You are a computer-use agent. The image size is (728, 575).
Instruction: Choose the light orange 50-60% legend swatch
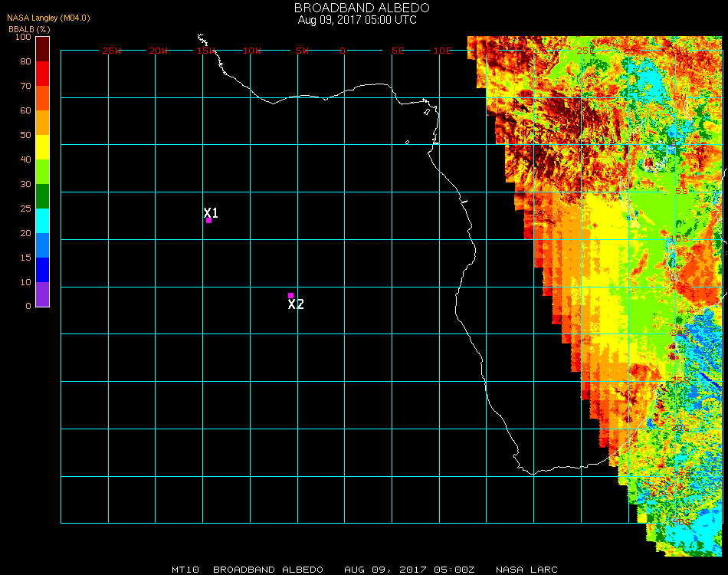click(43, 123)
